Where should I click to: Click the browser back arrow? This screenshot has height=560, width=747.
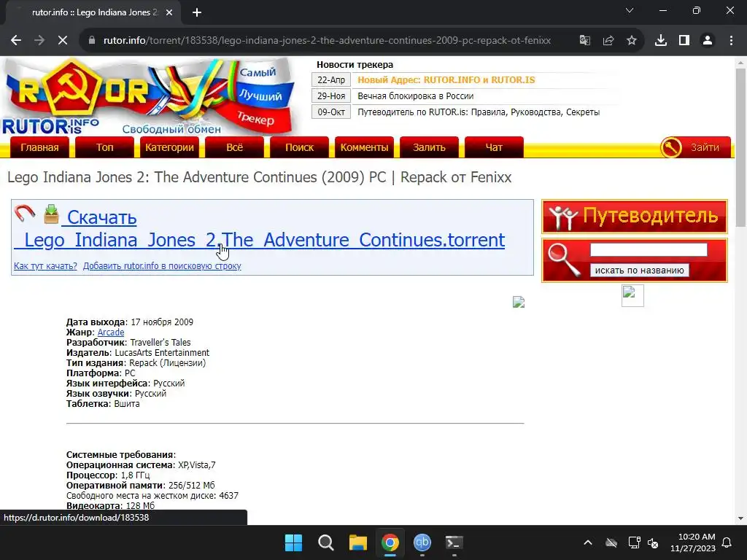point(16,41)
